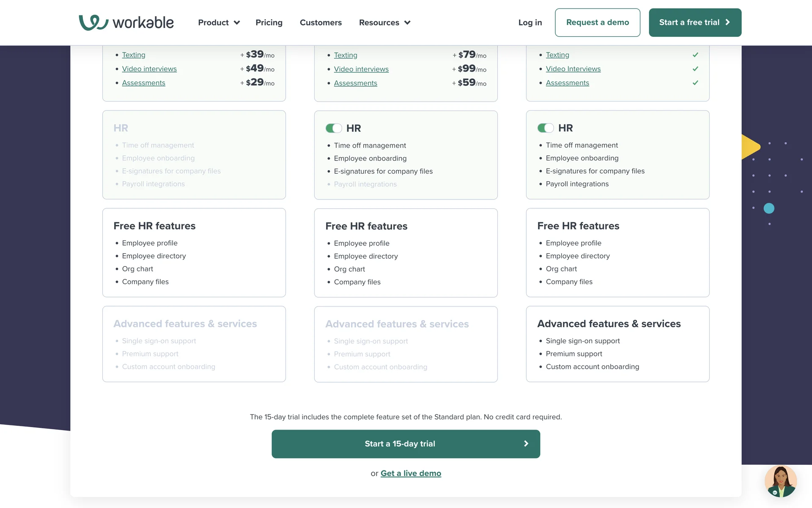812x508 pixels.
Task: Toggle HR switch in the middle plan
Action: click(334, 128)
